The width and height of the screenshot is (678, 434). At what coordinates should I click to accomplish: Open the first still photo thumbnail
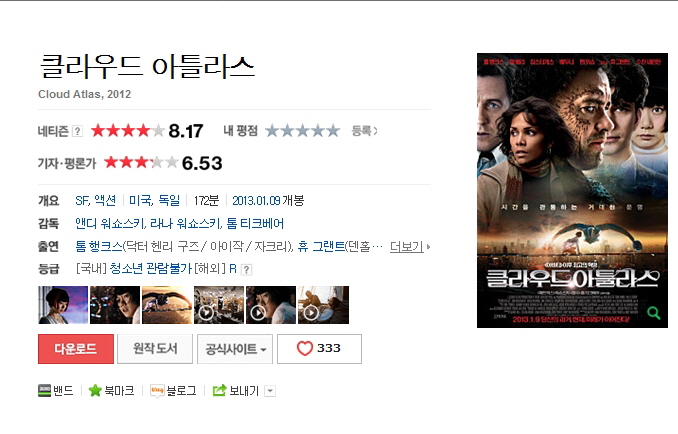point(63,305)
